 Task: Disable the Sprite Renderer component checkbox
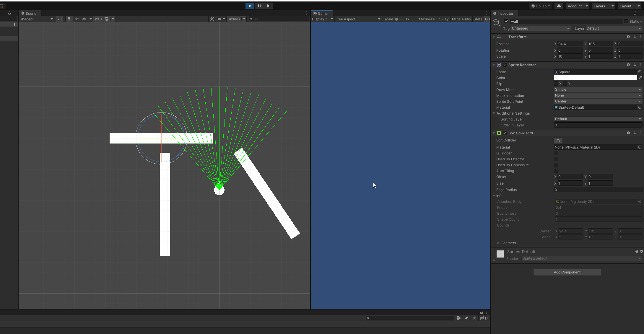pos(505,65)
